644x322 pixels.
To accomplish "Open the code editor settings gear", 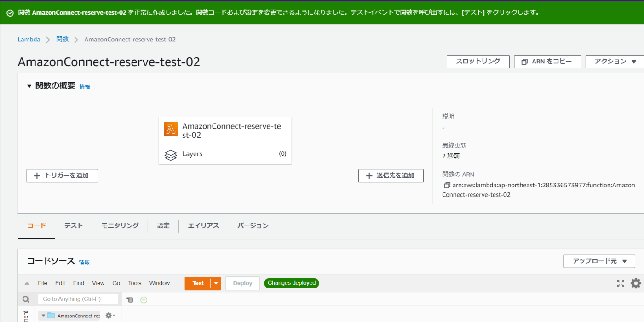I will coord(636,283).
